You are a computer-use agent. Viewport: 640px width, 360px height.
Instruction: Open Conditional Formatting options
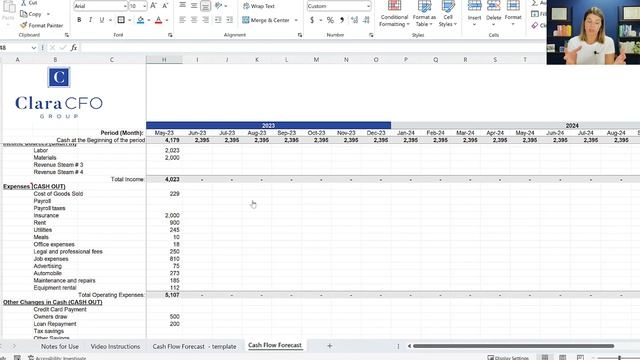(394, 14)
